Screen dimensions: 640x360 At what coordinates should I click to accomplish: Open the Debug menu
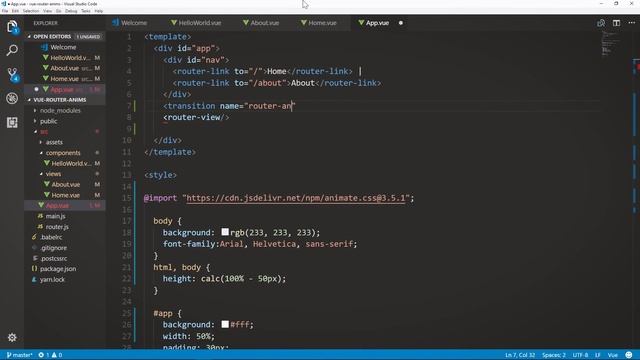tap(71, 11)
